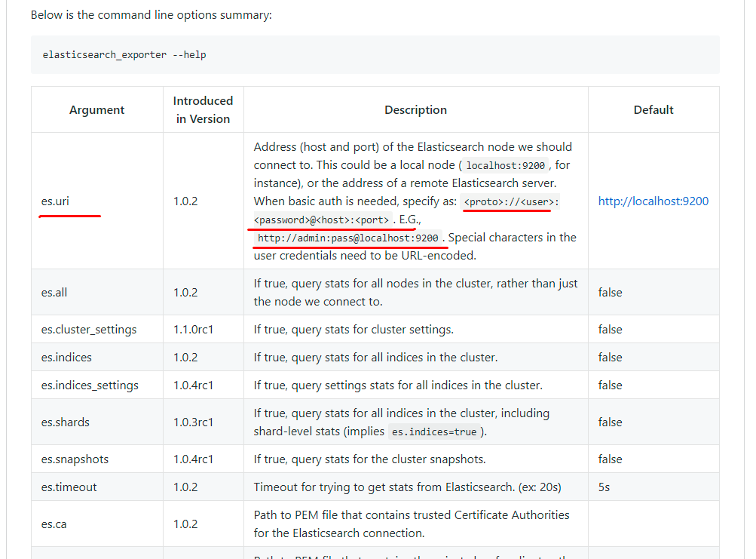Click version 1.0.2 in the es.uri row
This screenshot has width=756, height=559.
pos(185,201)
